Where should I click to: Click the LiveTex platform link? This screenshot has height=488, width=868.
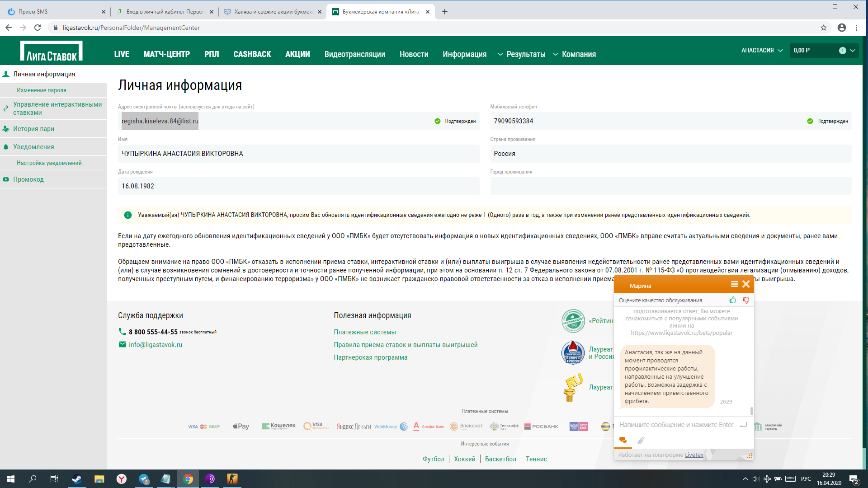point(694,455)
